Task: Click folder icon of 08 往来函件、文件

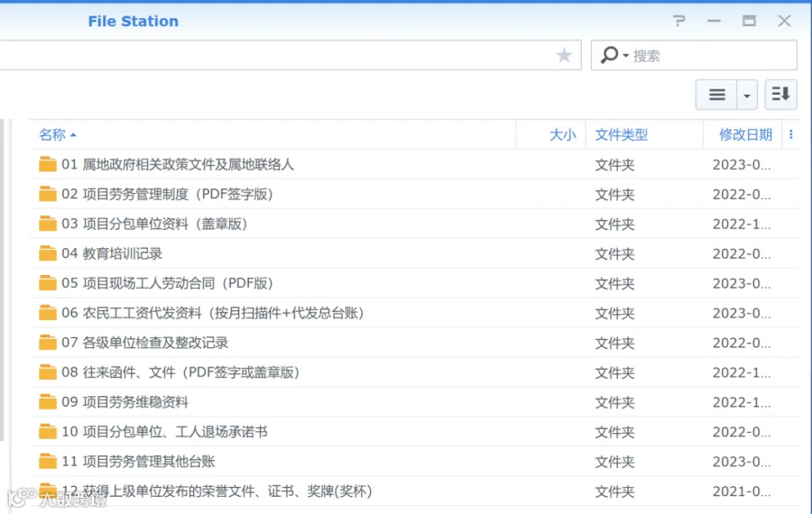Action: [48, 372]
